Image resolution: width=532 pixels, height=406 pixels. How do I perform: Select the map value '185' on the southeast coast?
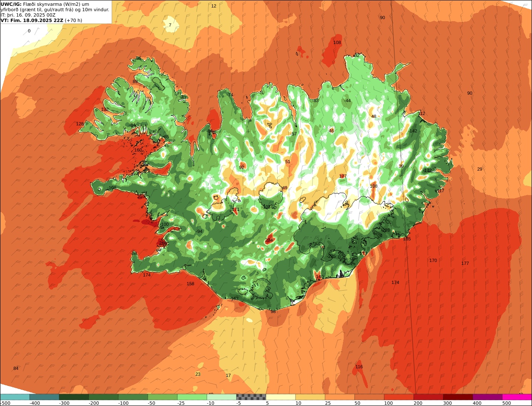(407, 239)
